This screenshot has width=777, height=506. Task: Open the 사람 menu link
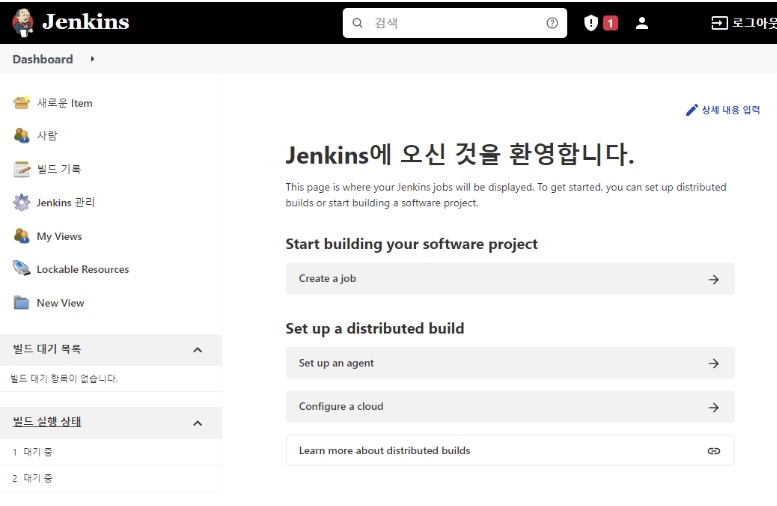click(47, 135)
